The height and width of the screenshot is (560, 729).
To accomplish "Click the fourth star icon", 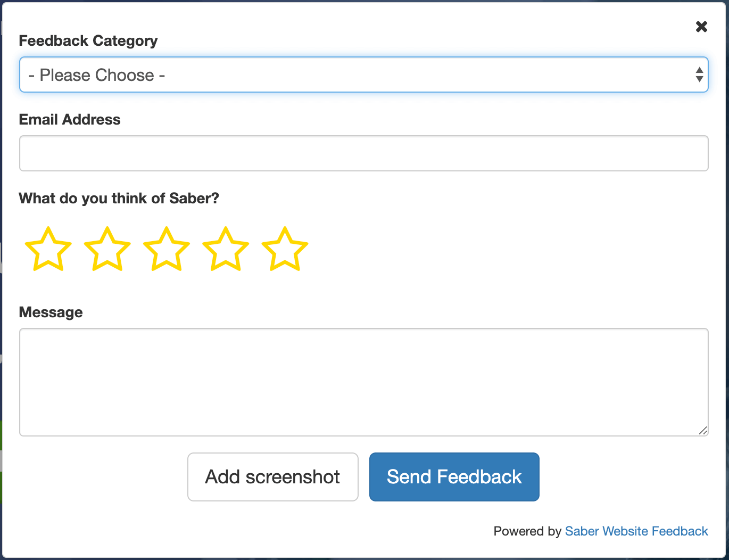I will coord(225,249).
